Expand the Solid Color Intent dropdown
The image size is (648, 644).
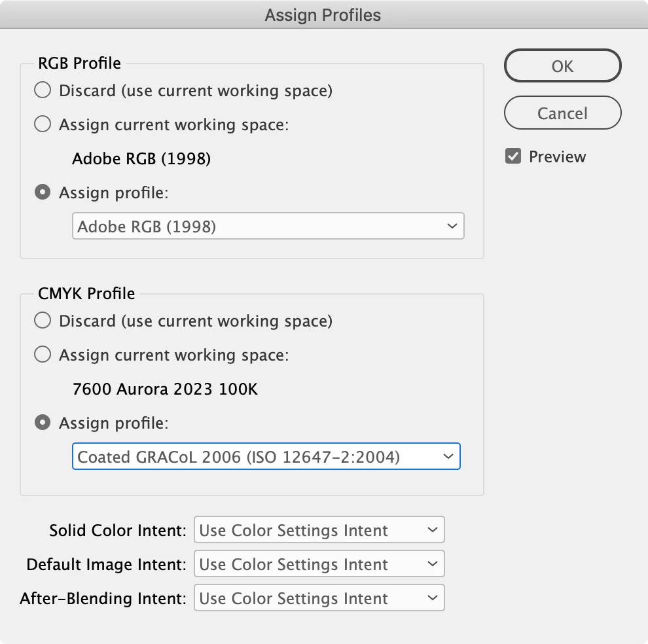coord(319,529)
